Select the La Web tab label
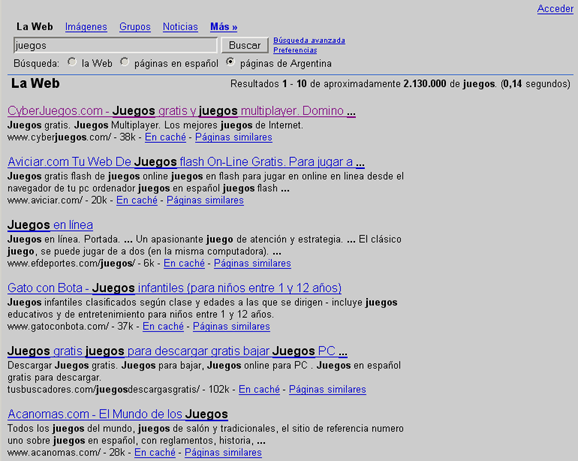 [x=35, y=27]
